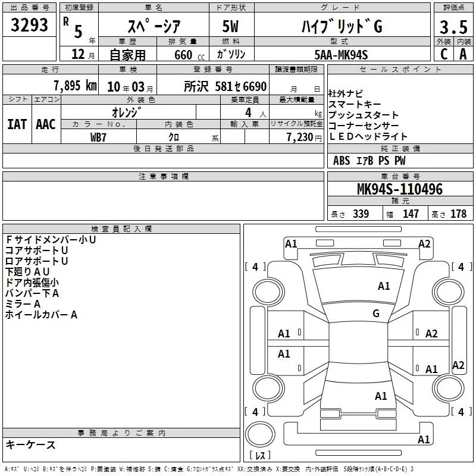
Task: Click the car name スペーシア
Action: coord(152,27)
